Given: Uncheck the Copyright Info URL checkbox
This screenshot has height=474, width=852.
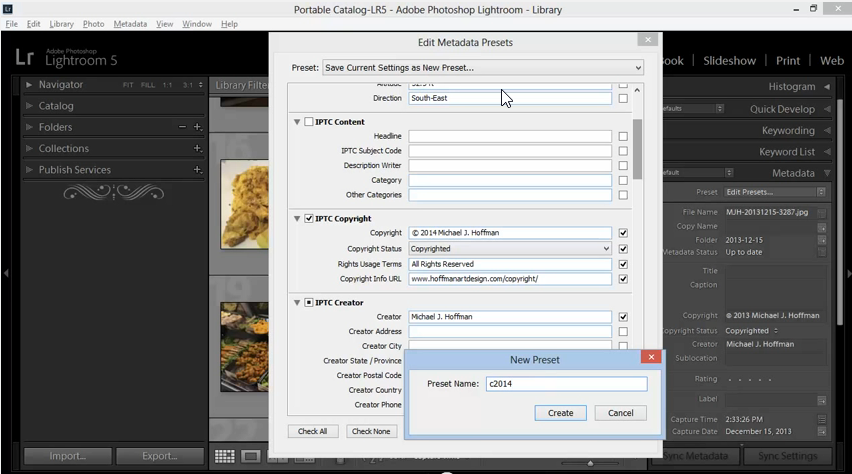Looking at the screenshot, I should [x=623, y=279].
